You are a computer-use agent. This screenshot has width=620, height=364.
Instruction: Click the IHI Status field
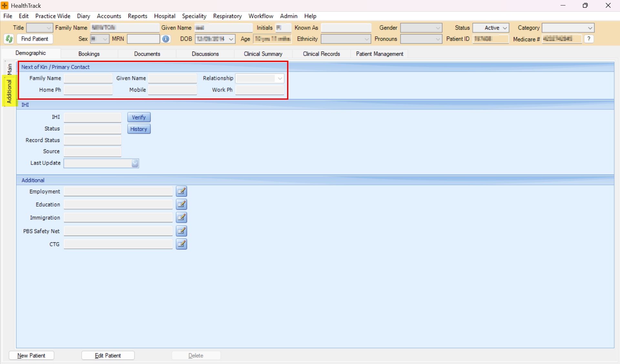(92, 129)
